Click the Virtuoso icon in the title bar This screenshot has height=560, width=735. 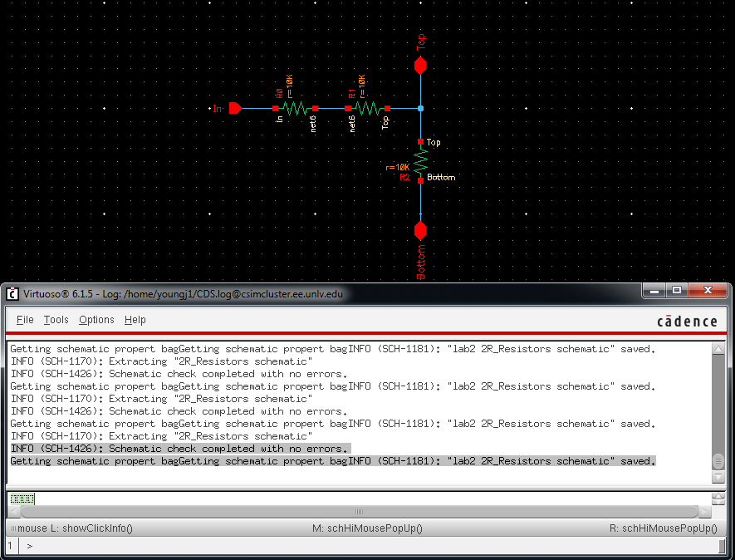point(11,293)
